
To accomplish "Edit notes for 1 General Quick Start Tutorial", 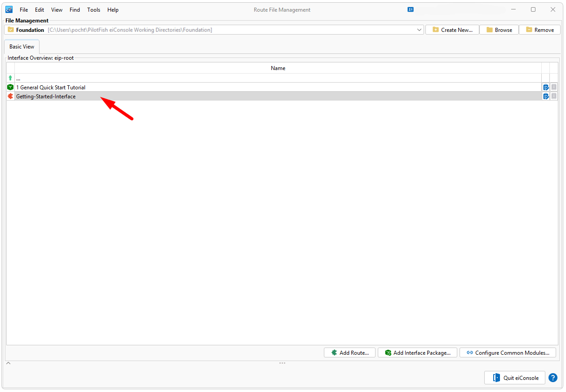I will point(546,87).
